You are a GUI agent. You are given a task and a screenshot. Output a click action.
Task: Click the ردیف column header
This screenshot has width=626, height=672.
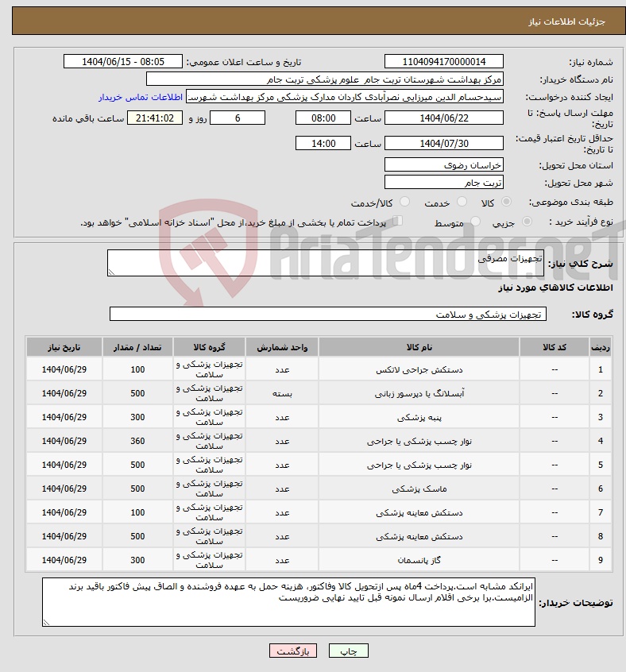click(601, 347)
